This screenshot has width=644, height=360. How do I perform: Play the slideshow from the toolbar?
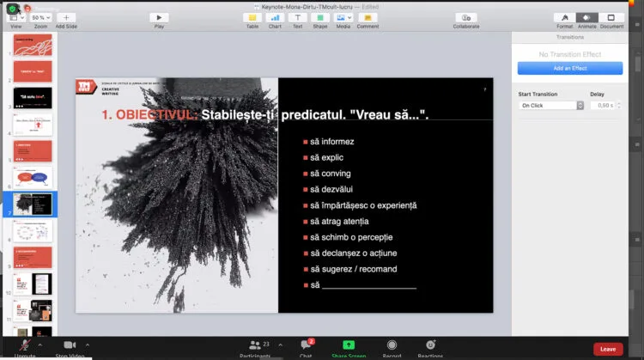pyautogui.click(x=159, y=17)
